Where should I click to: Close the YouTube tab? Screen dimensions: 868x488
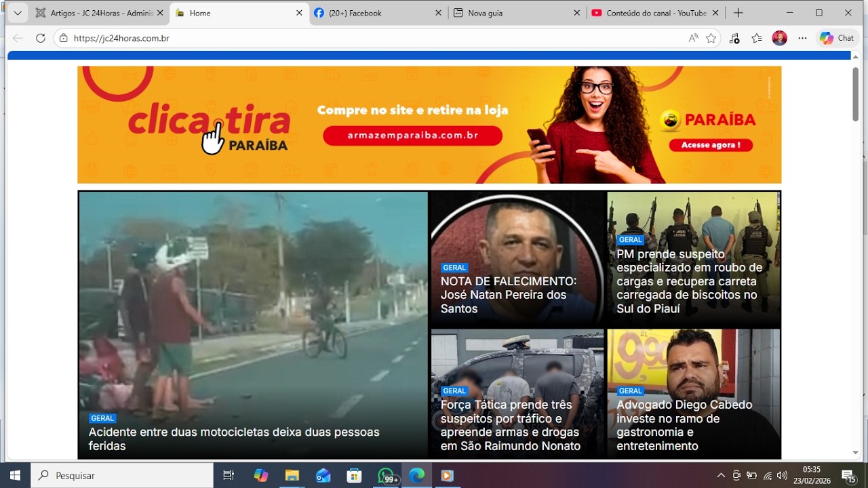[x=715, y=13]
